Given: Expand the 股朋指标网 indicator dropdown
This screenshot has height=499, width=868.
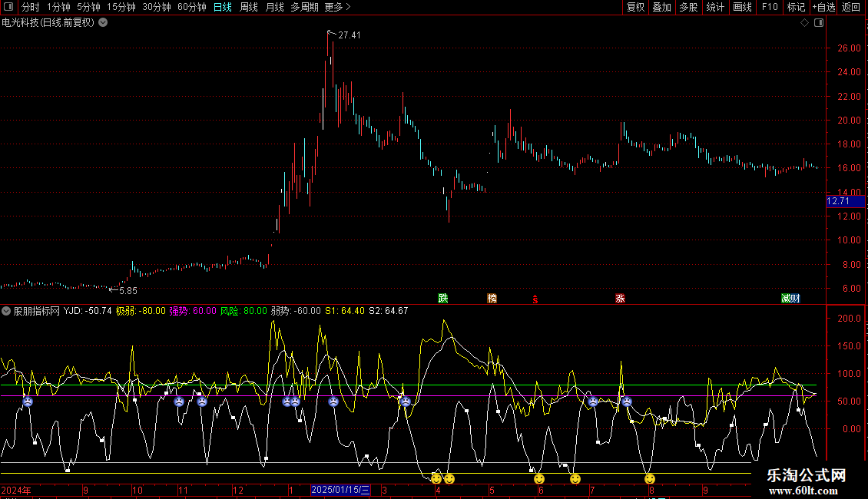Looking at the screenshot, I should pos(6,311).
